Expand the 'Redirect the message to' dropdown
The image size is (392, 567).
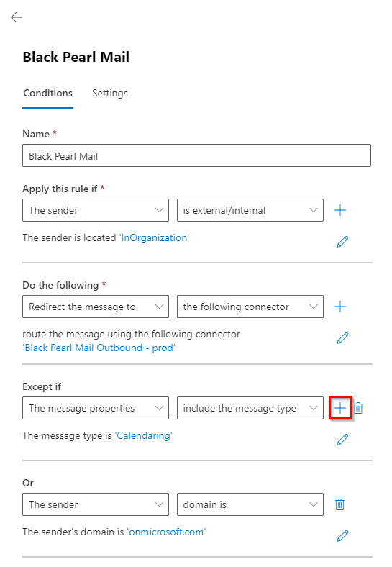tap(96, 307)
